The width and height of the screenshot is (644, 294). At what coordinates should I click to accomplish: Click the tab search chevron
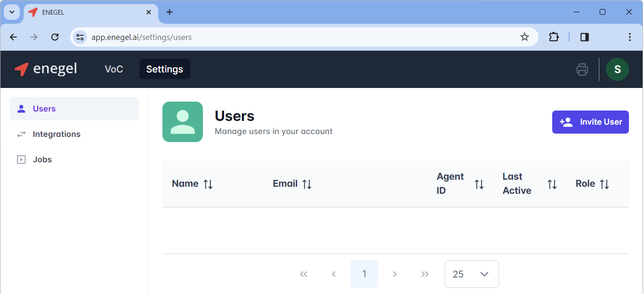pyautogui.click(x=12, y=12)
